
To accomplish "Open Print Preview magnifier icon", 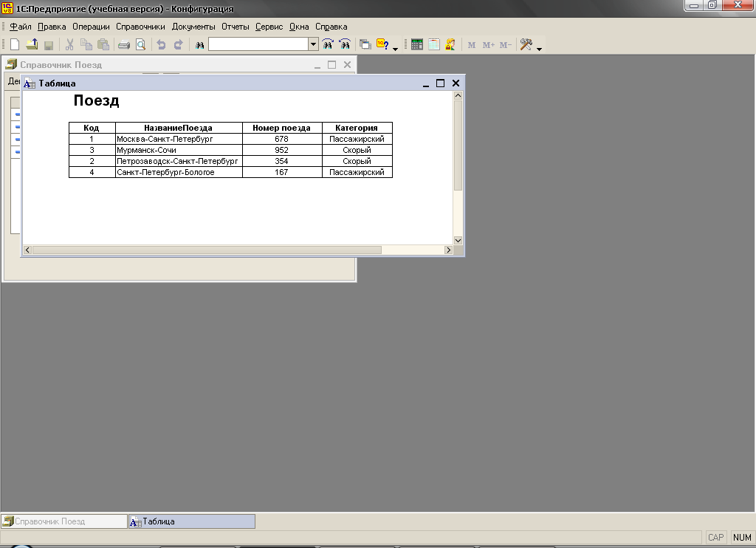I will pyautogui.click(x=140, y=45).
